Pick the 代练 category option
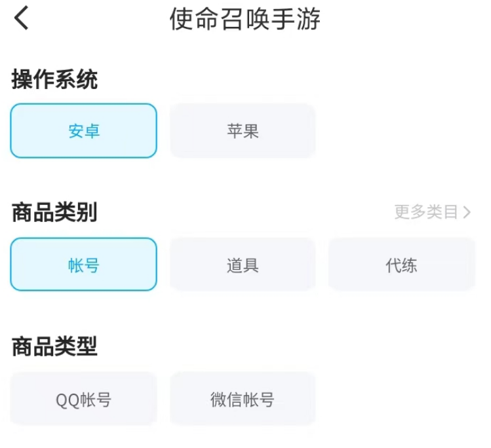The image size is (491, 448). 401,265
